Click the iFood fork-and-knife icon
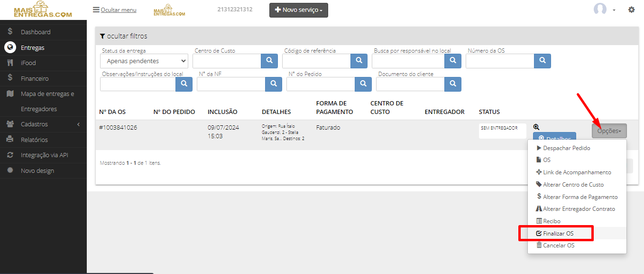 [x=10, y=63]
